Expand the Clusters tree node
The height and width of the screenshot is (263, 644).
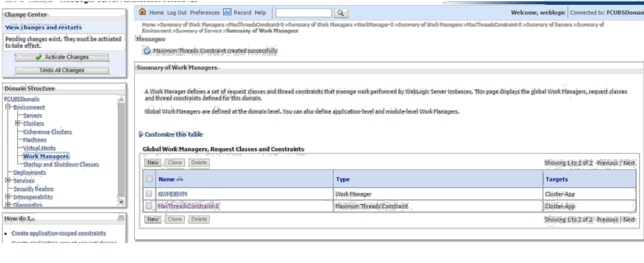click(x=17, y=123)
